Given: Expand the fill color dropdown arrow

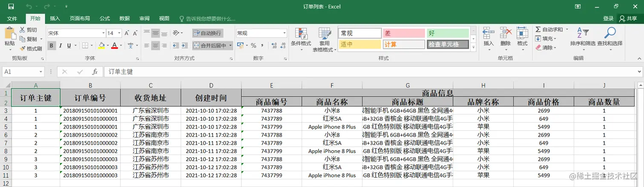Looking at the screenshot, I should click(x=107, y=45).
